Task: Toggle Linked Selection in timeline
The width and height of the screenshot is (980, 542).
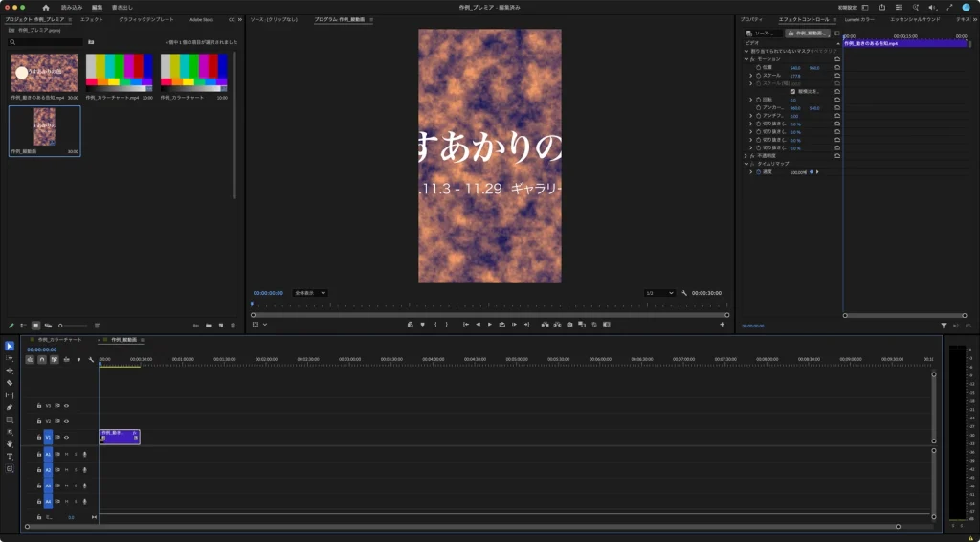Action: (x=55, y=359)
